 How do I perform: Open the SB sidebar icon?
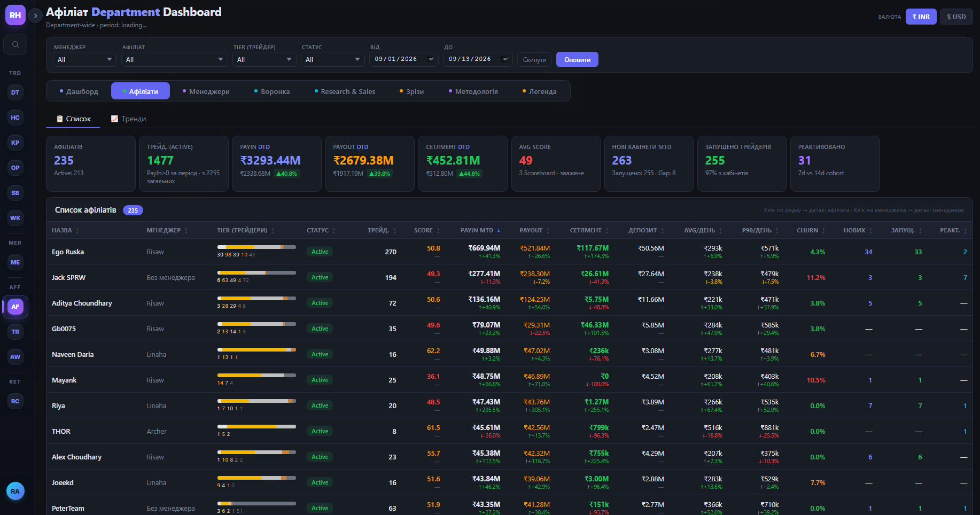click(x=15, y=193)
